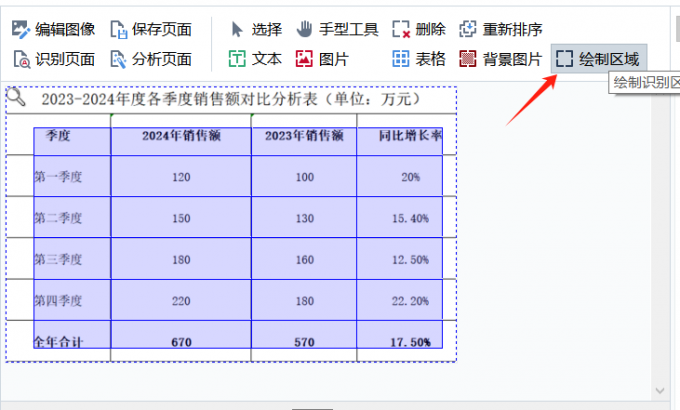Click the growth cell 17.50%
The image size is (680, 410).
click(400, 335)
